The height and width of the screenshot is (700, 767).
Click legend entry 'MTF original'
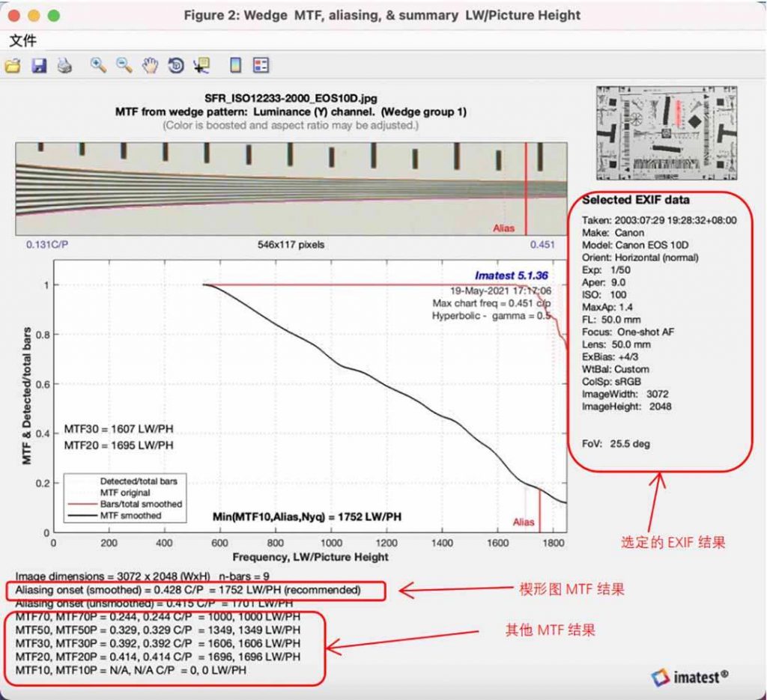point(125,493)
